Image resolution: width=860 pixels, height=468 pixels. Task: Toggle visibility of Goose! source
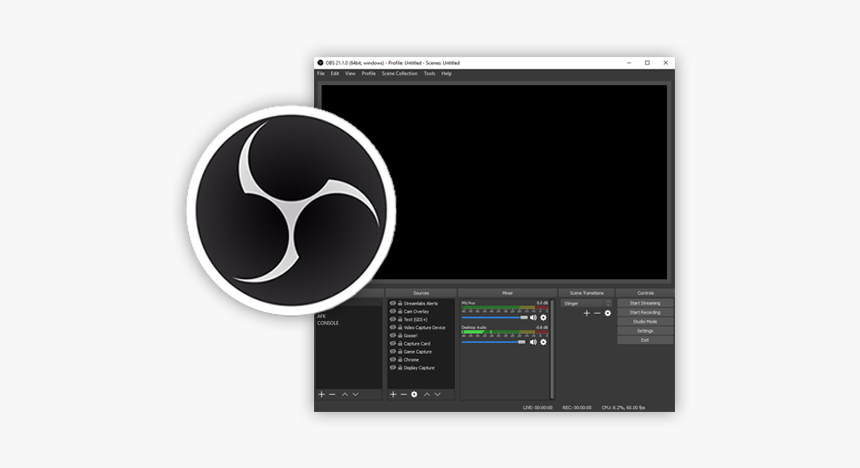tap(393, 336)
